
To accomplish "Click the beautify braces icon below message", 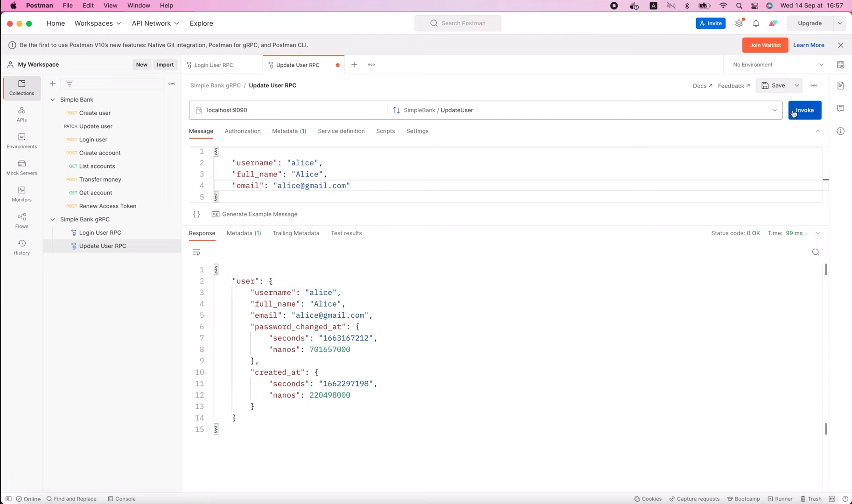I will [x=196, y=214].
